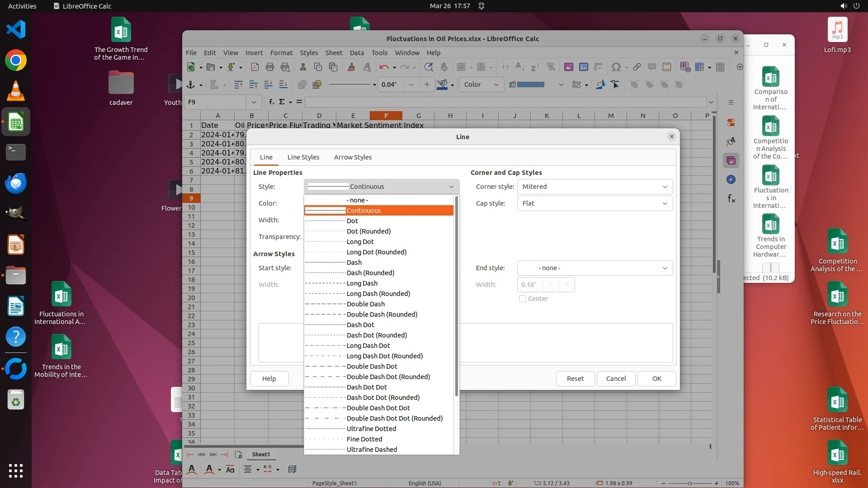Switch to the Line Styles tab
The image size is (868, 488).
pyautogui.click(x=303, y=157)
